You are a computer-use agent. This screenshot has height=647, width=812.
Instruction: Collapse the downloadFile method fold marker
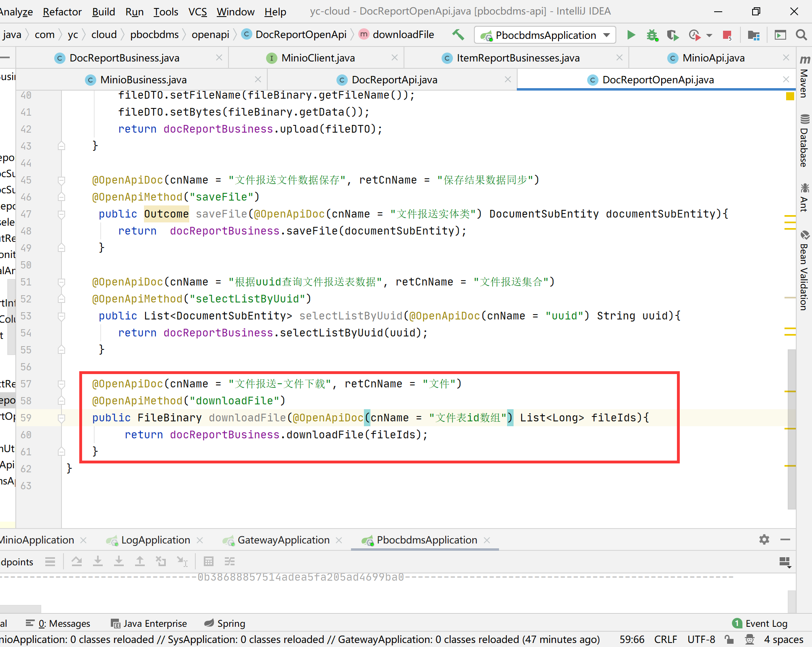(61, 418)
